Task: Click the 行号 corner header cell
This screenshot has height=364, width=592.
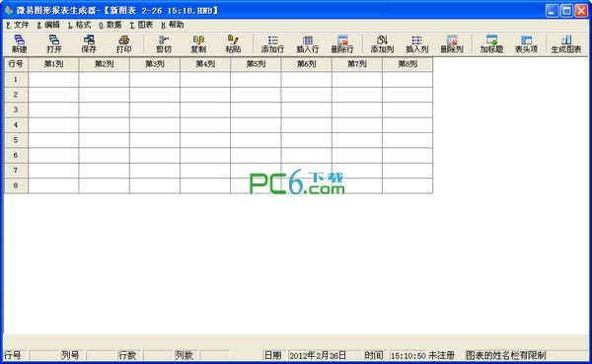Action: (x=16, y=64)
